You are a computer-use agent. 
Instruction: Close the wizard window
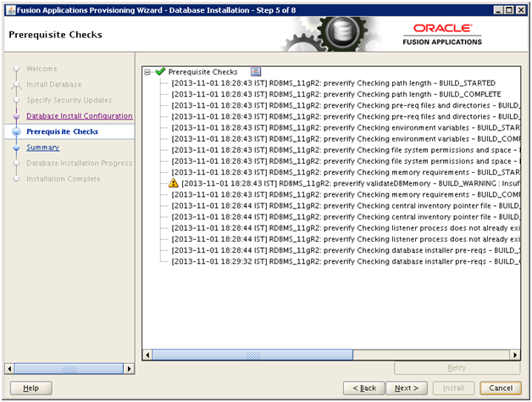521,10
